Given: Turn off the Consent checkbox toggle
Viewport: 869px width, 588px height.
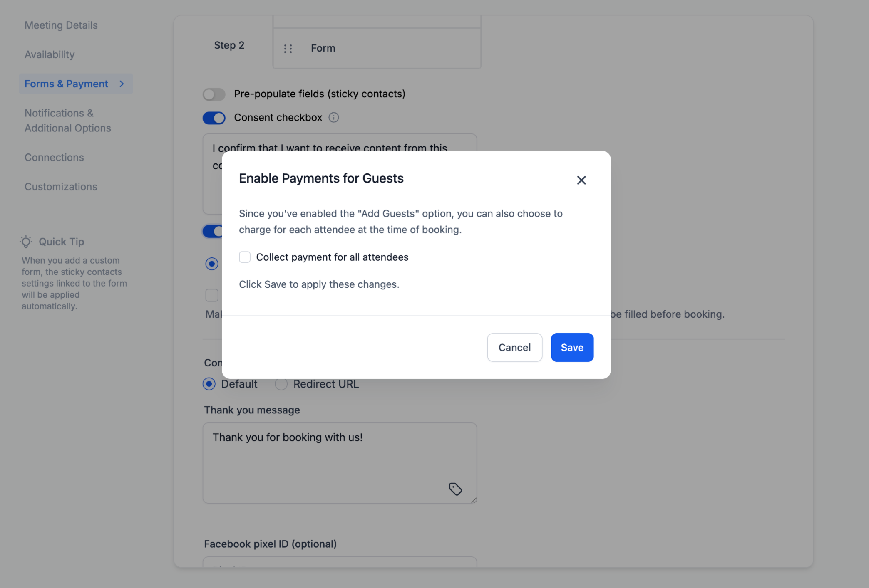Looking at the screenshot, I should (214, 118).
